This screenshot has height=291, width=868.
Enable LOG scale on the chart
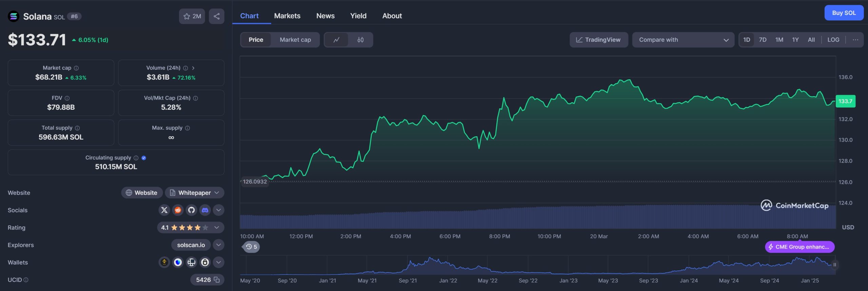click(833, 40)
